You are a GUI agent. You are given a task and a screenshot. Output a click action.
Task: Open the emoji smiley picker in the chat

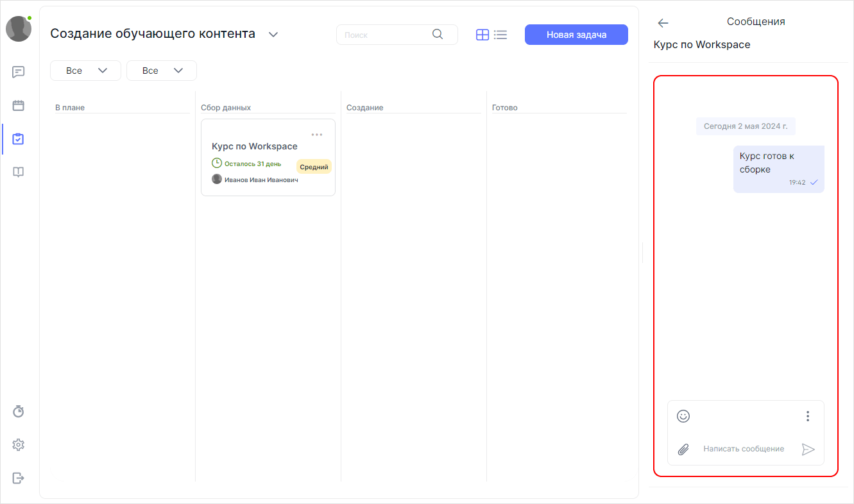pyautogui.click(x=683, y=416)
